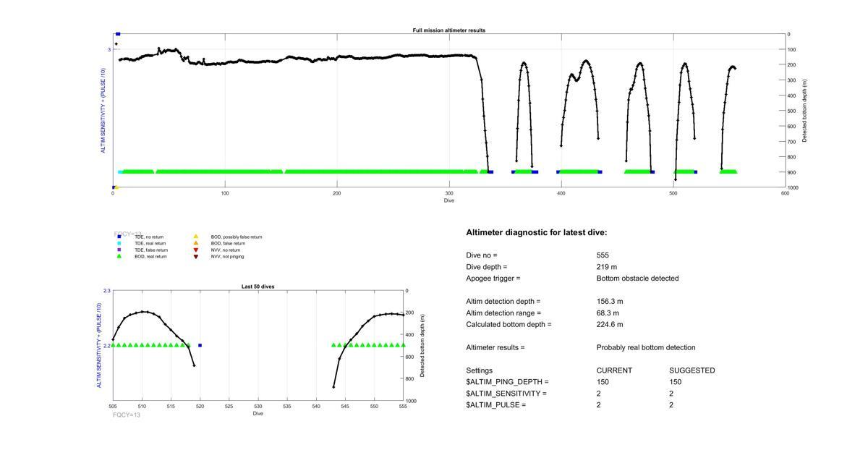The image size is (868, 450).
Task: Click the x-axis tick '530' on the Last 50 dives plot
Action: (258, 406)
